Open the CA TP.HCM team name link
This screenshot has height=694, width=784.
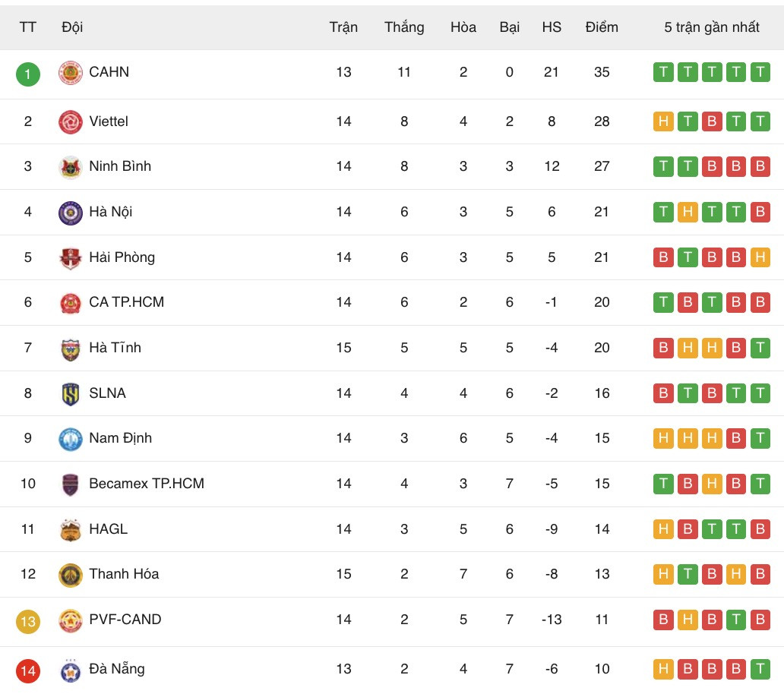tap(126, 302)
